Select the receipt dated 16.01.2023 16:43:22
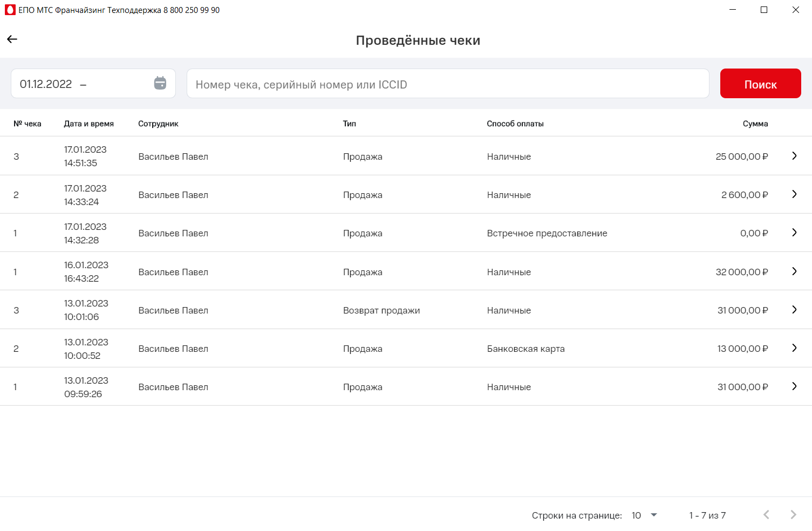 tap(406, 271)
